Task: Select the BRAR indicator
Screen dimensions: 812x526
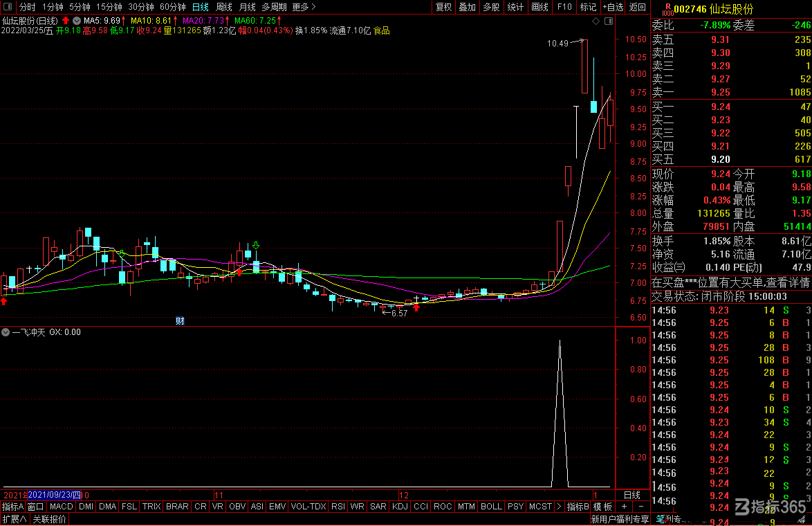Action: coord(177,507)
